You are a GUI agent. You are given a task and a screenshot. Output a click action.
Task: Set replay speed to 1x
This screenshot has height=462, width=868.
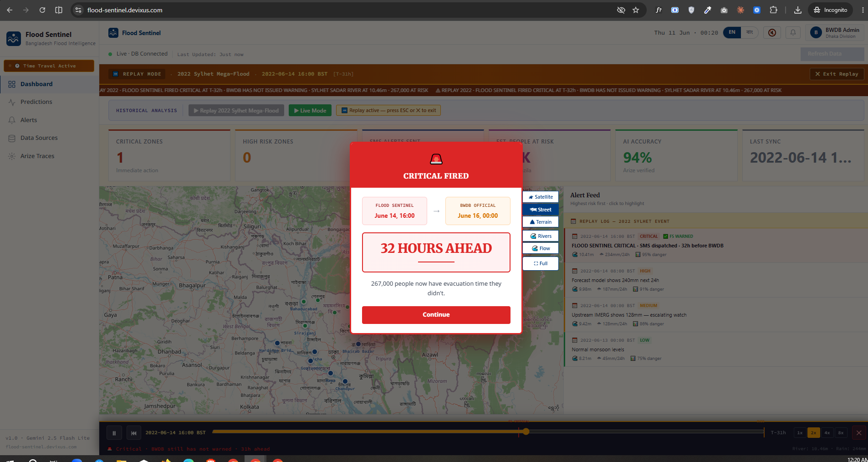click(x=800, y=433)
